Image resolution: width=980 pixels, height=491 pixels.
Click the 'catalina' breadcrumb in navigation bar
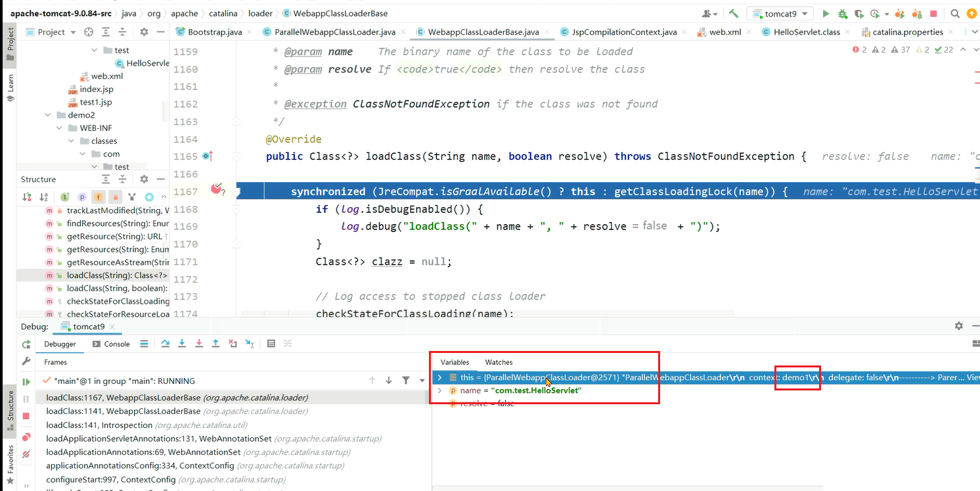(x=222, y=13)
